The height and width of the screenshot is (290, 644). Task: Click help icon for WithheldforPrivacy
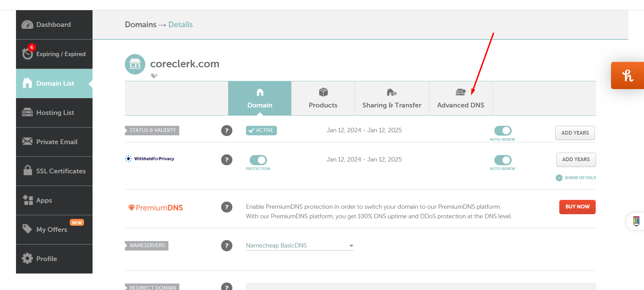click(x=227, y=160)
